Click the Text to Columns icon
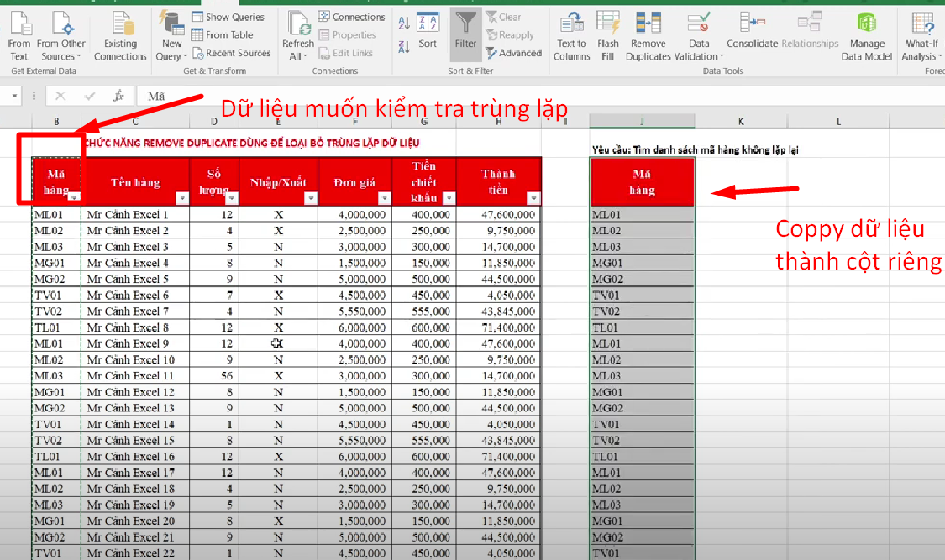This screenshot has height=560, width=945. pos(572,35)
